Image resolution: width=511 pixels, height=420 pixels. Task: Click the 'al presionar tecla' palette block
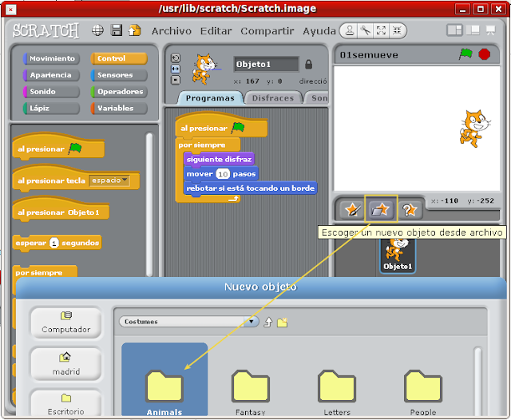click(x=76, y=178)
